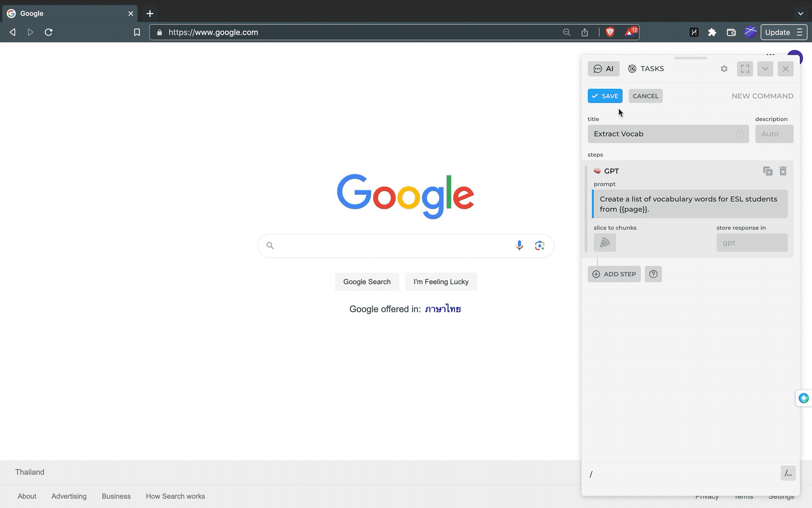Reload the Google page
This screenshot has width=812, height=508.
tap(48, 32)
